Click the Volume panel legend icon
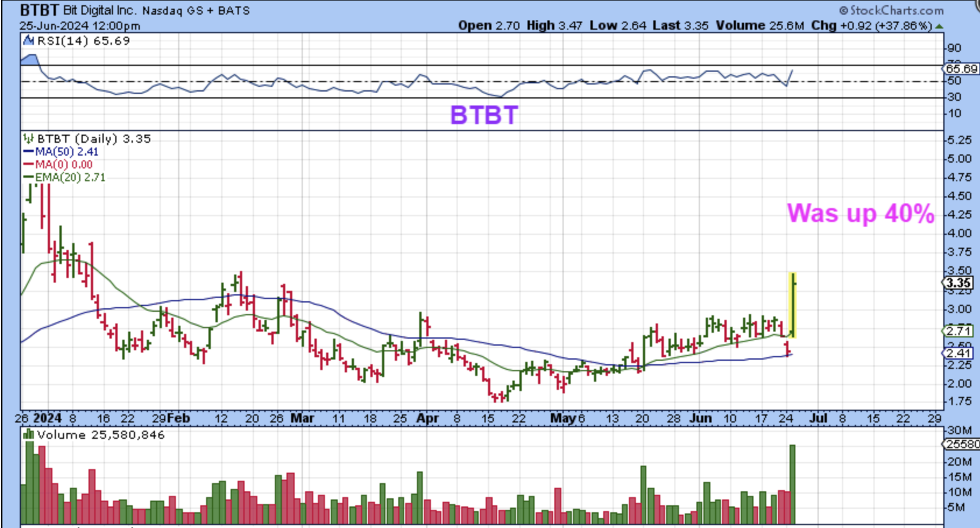The width and height of the screenshot is (980, 528). (29, 435)
